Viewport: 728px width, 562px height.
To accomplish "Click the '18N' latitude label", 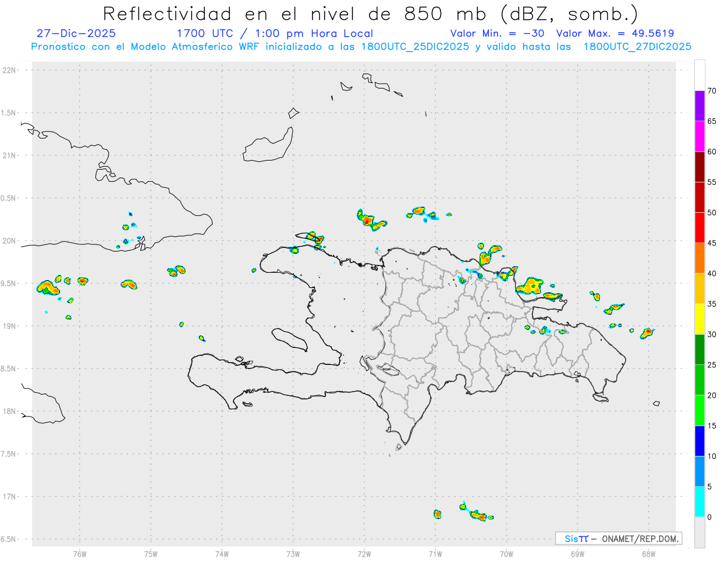I will 10,411.
